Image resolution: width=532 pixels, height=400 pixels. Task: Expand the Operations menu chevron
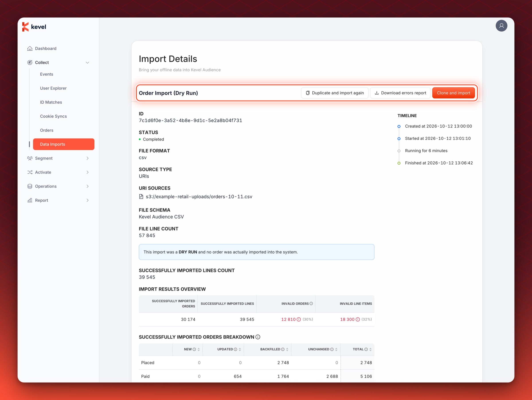pos(88,186)
